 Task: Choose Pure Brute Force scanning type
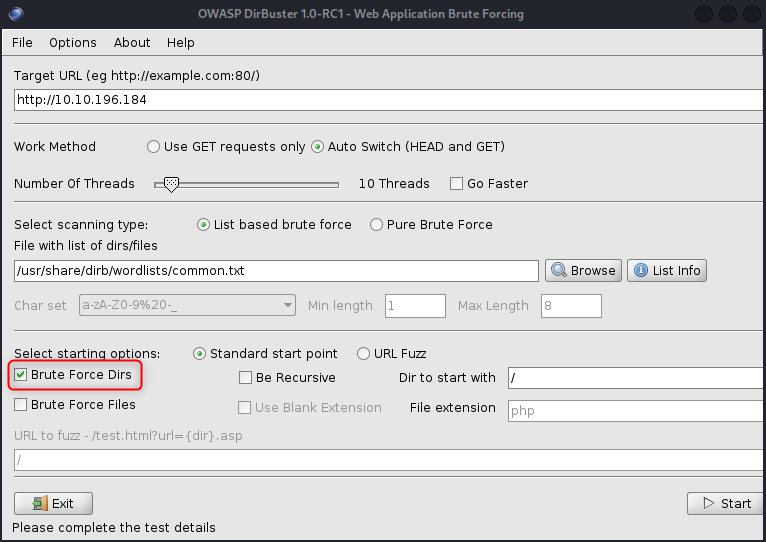377,225
